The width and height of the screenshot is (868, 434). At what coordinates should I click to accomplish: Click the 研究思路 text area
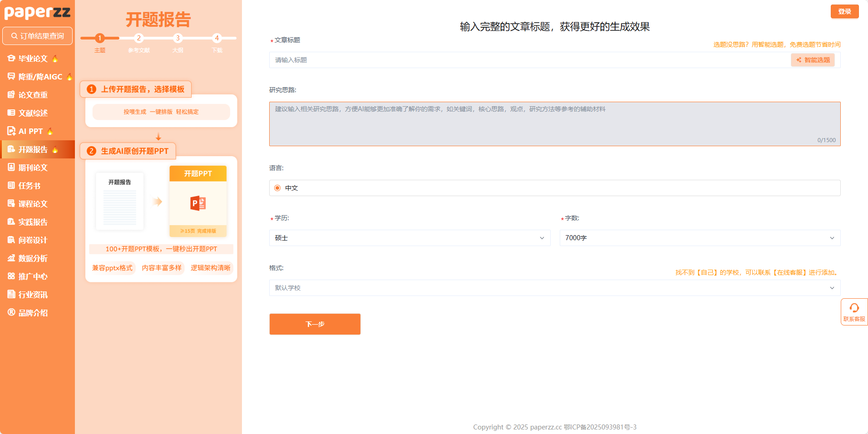pos(554,123)
